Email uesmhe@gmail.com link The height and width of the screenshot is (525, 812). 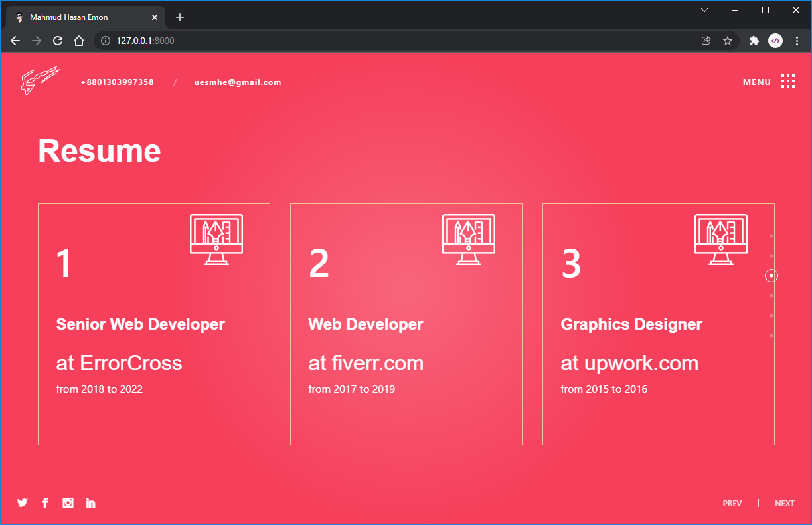(x=238, y=82)
